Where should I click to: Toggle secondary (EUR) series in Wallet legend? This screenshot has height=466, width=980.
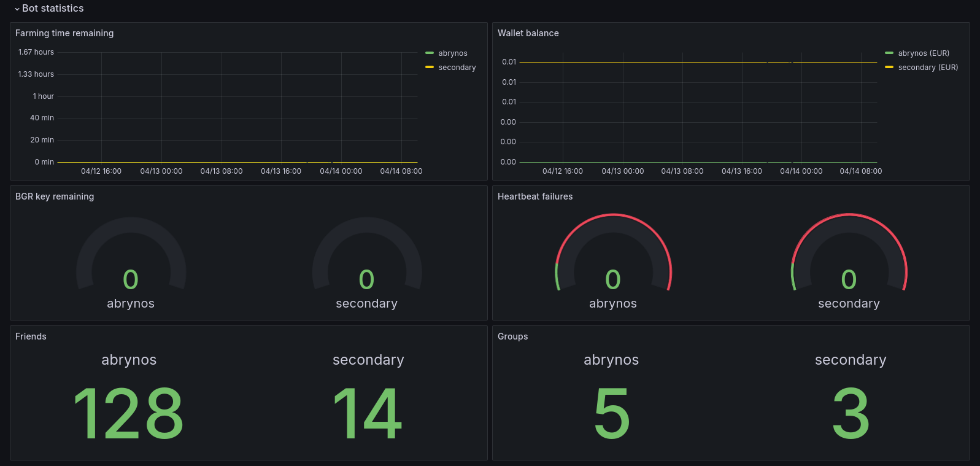point(928,68)
